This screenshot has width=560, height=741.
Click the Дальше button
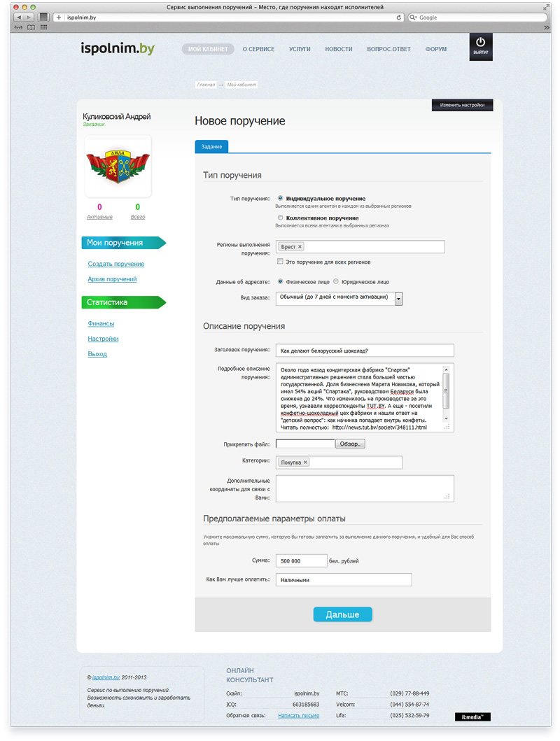coord(342,614)
